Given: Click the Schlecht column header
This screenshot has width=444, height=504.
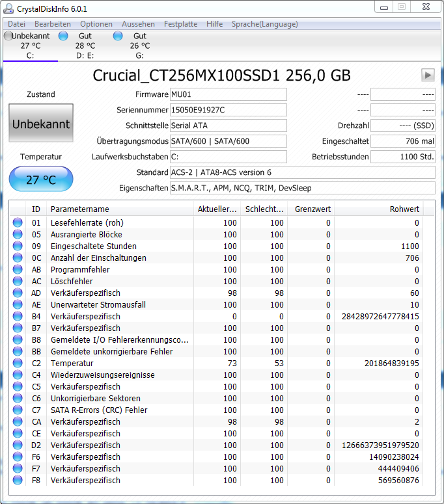Looking at the screenshot, I should click(264, 209).
